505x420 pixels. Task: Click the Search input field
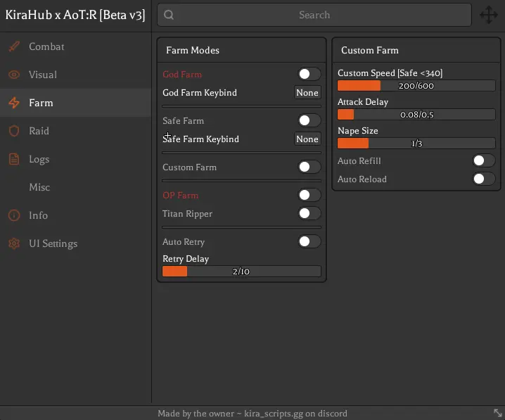(314, 15)
